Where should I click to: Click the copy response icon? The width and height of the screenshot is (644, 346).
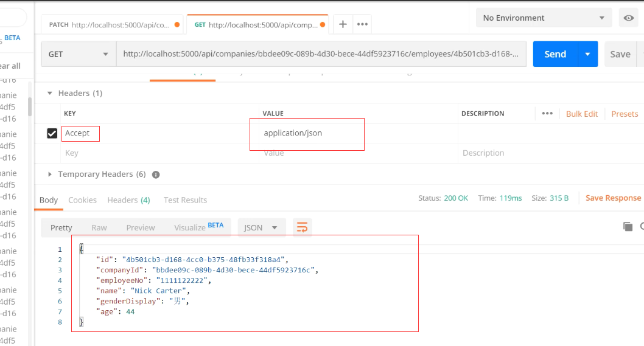coord(628,227)
